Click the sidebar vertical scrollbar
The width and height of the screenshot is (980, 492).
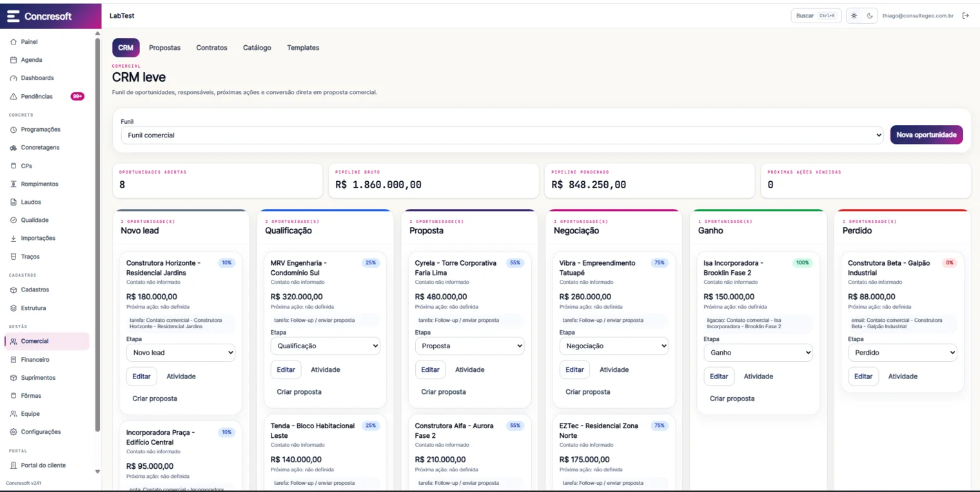97,234
